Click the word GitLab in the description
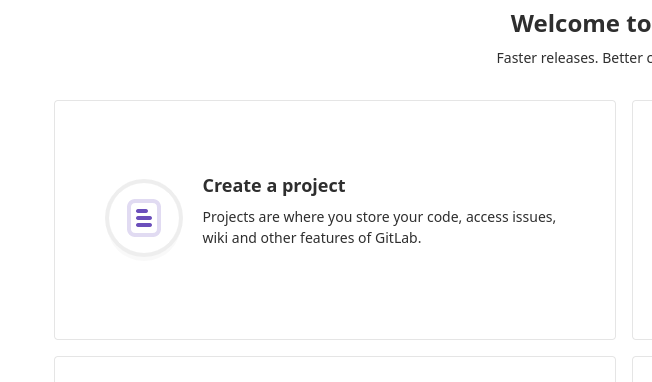The image size is (652, 382). (x=396, y=238)
